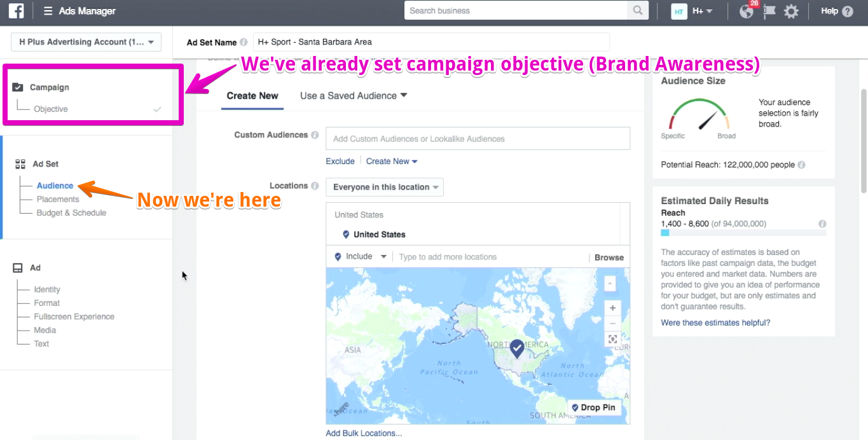Click the Facebook logo icon
This screenshot has height=440, width=868.
click(x=16, y=11)
